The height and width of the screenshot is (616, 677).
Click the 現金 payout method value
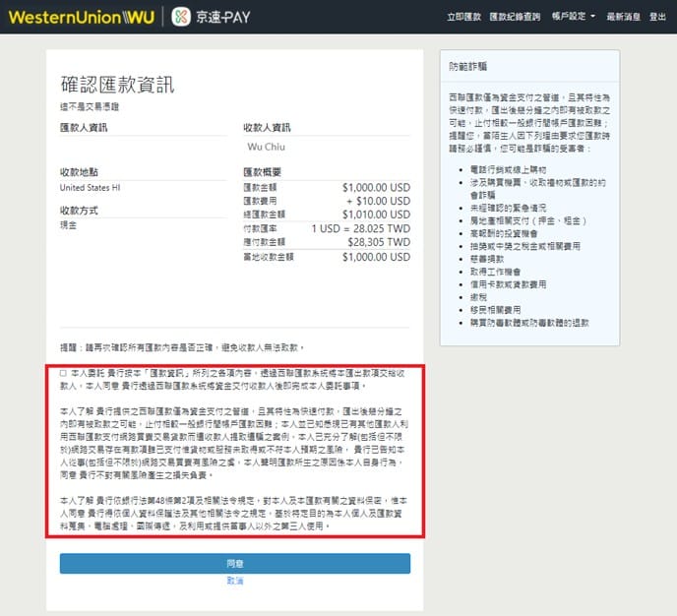(69, 224)
